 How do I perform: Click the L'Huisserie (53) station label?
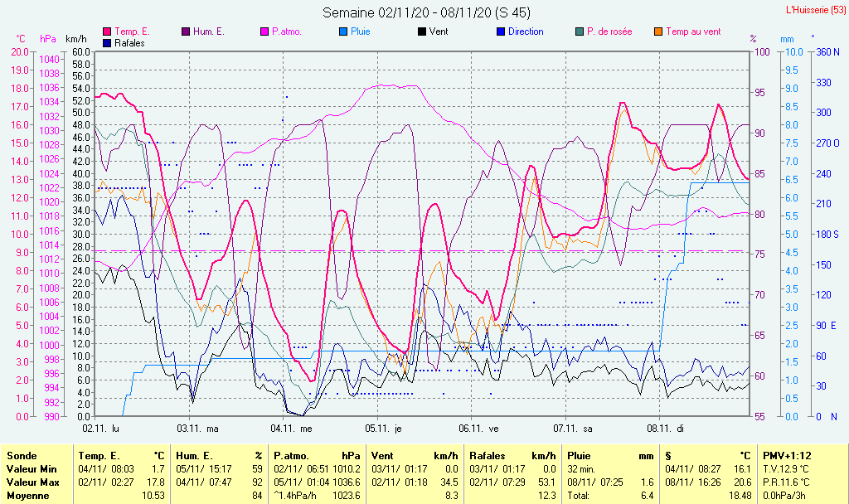pos(816,10)
